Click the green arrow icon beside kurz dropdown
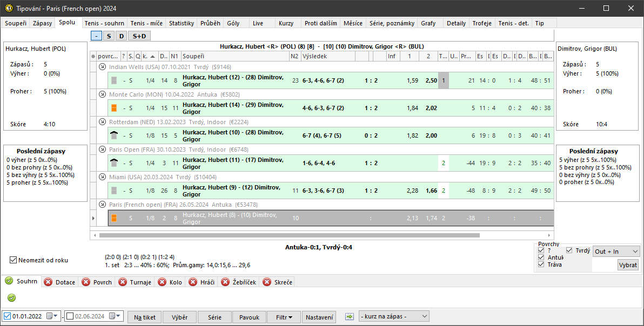644x326 pixels. pos(350,317)
